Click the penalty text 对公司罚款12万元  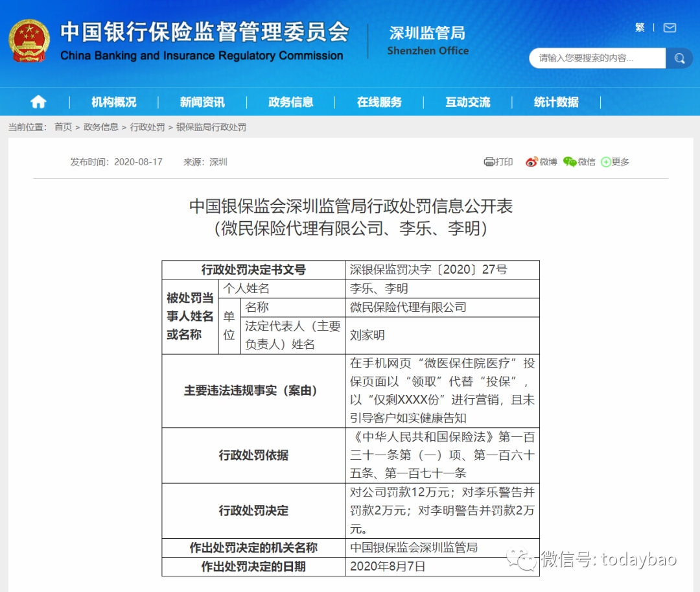click(399, 492)
